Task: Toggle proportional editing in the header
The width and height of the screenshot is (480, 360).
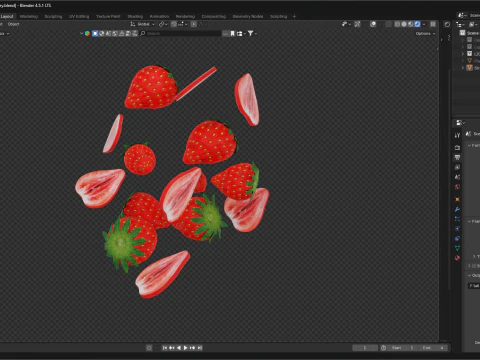Action: pos(194,24)
